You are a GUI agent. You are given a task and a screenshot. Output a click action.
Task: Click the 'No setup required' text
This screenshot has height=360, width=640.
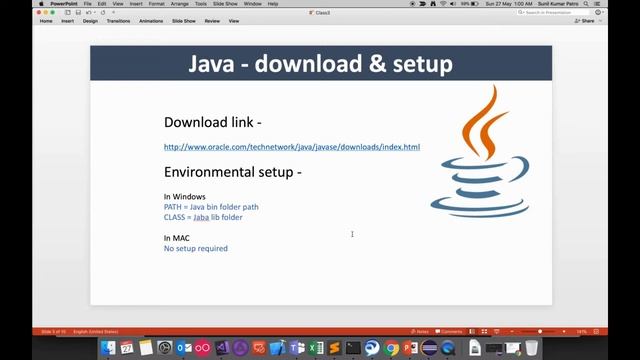[196, 248]
